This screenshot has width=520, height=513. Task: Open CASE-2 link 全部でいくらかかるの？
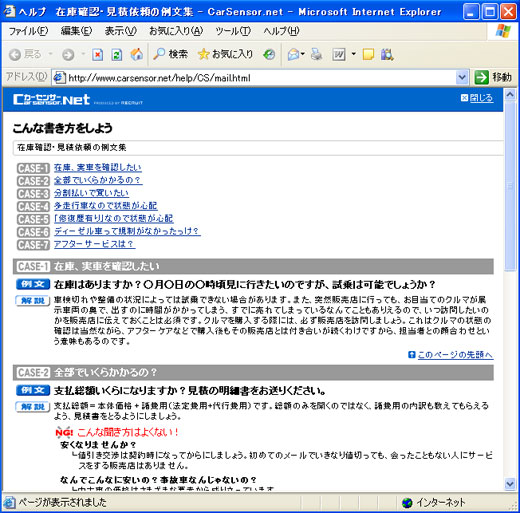pyautogui.click(x=98, y=180)
